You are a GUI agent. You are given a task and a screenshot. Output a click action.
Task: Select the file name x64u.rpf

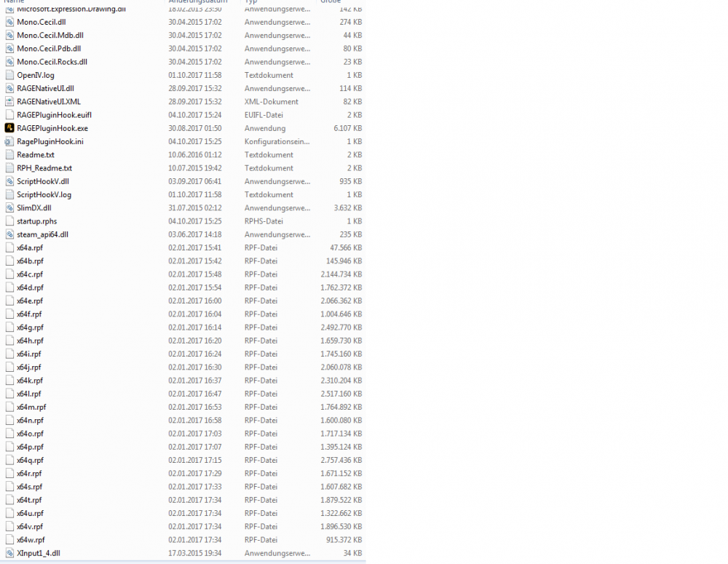[30, 513]
